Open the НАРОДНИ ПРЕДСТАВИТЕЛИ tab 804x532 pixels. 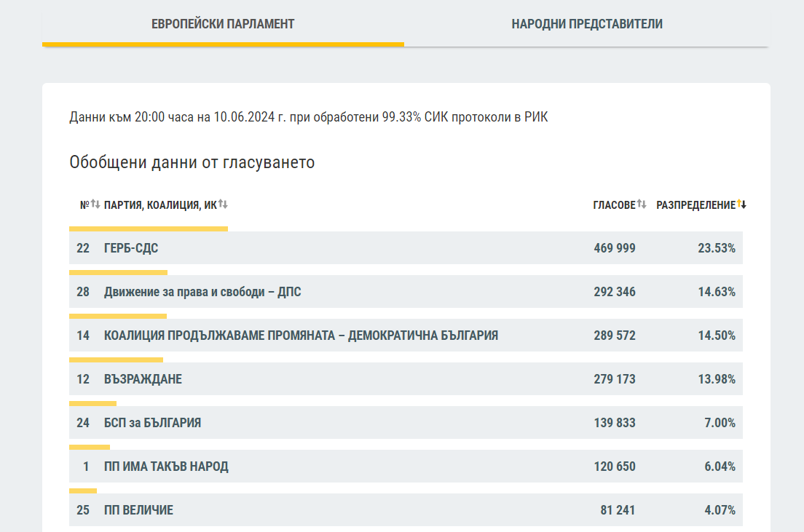[587, 24]
